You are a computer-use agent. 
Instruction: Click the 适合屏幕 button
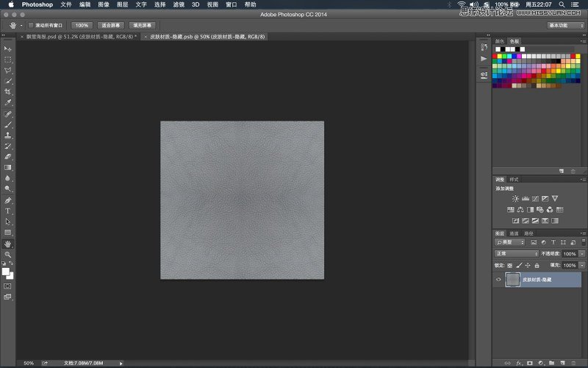[111, 25]
